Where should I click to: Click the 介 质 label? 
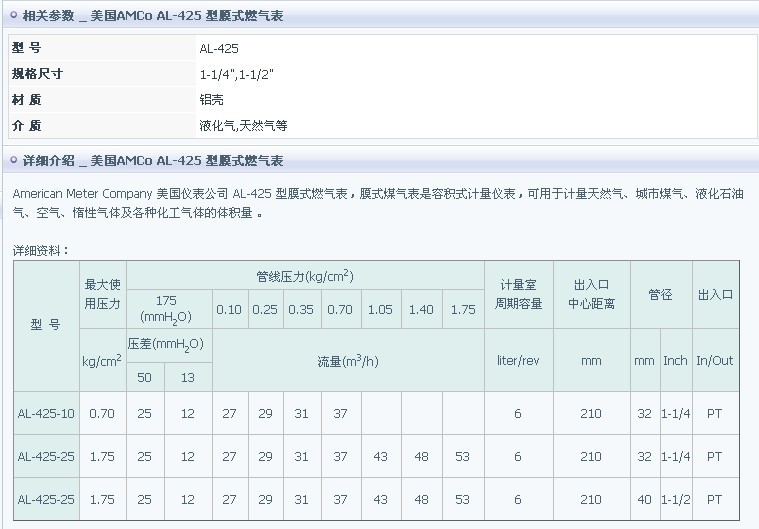[x=27, y=126]
